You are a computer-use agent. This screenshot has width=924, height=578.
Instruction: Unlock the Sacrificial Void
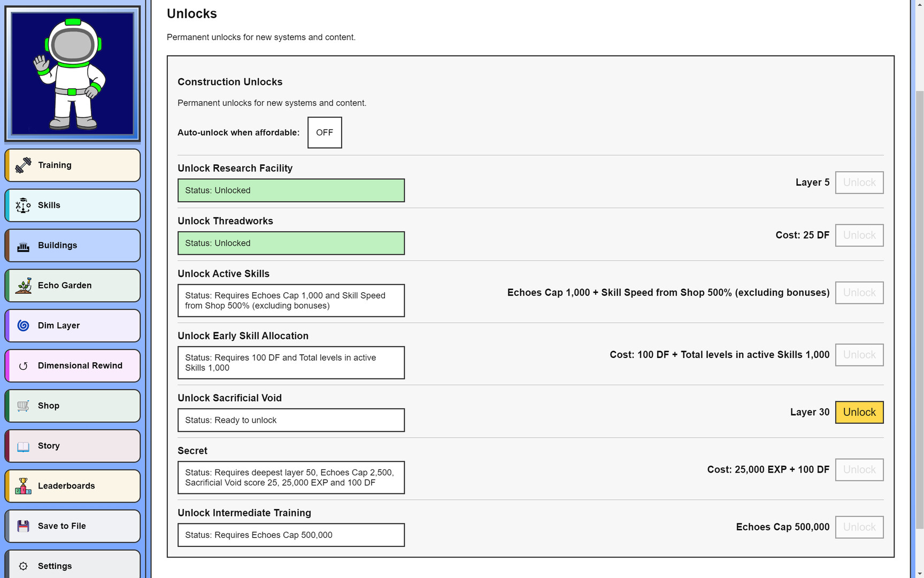859,413
